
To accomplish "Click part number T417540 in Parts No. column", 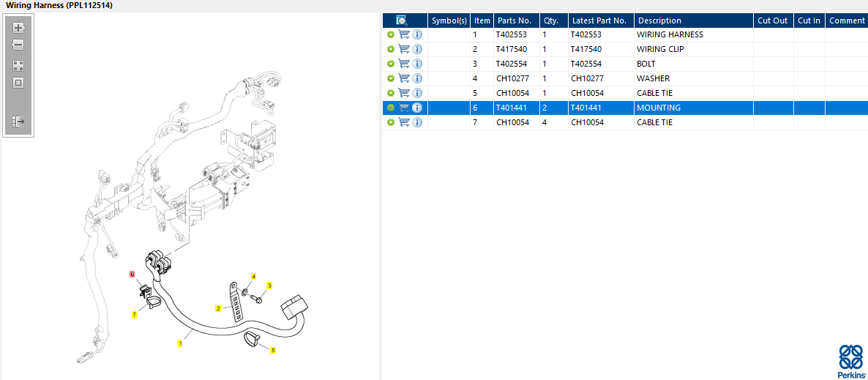I will [x=512, y=49].
